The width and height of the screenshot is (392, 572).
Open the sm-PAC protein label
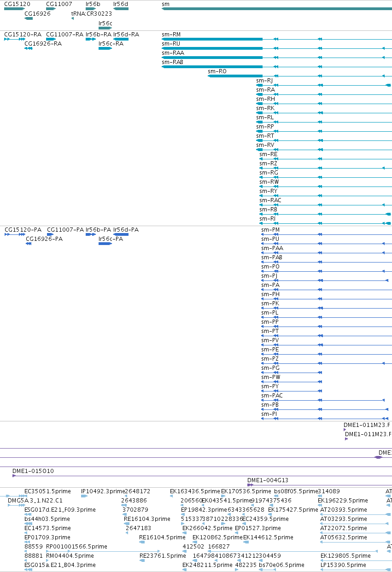tap(272, 396)
